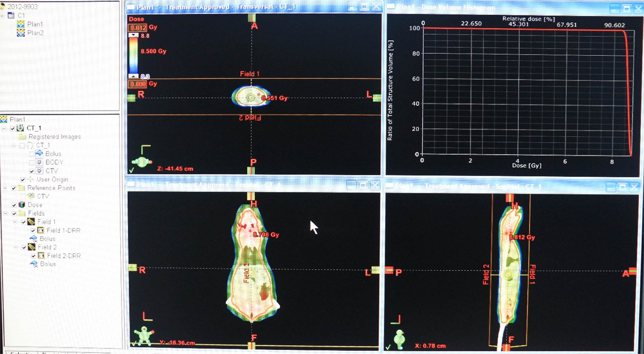Click the Bolus icon under Field 1
This screenshot has height=354, width=644.
(33, 239)
